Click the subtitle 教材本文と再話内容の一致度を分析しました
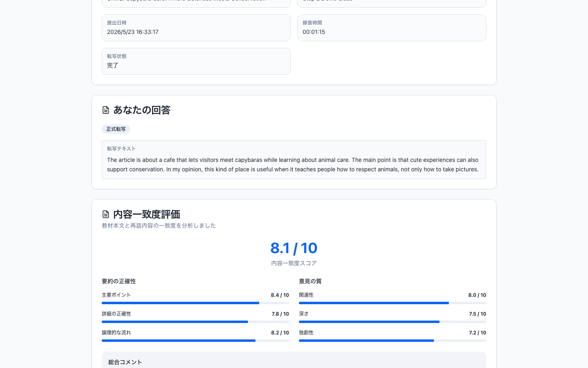The image size is (588, 368). 159,226
